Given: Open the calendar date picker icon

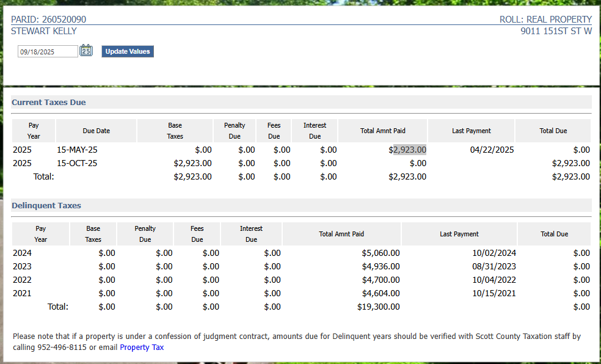Looking at the screenshot, I should click(86, 51).
